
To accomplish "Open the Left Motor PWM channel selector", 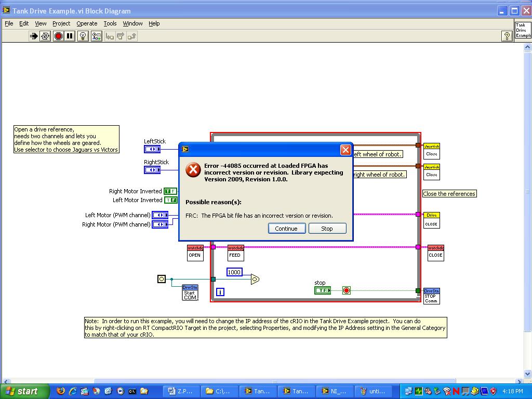I will pos(160,215).
